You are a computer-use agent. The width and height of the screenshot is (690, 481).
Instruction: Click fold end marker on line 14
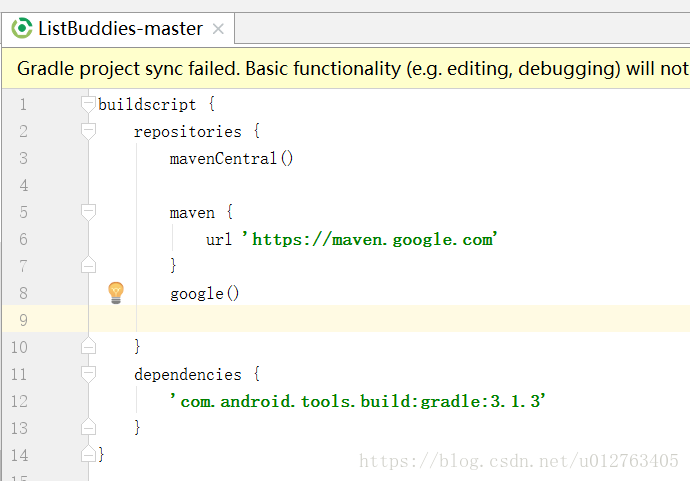point(88,454)
